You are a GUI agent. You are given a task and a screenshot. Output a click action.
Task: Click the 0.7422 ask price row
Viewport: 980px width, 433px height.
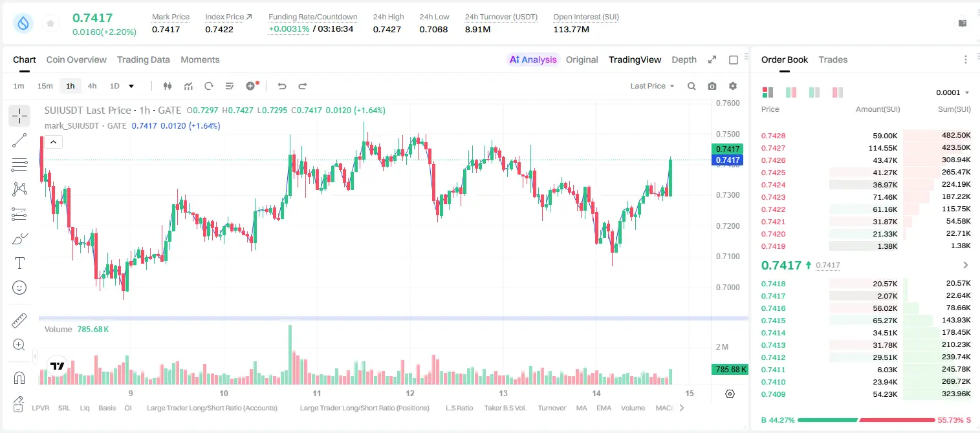(866, 209)
